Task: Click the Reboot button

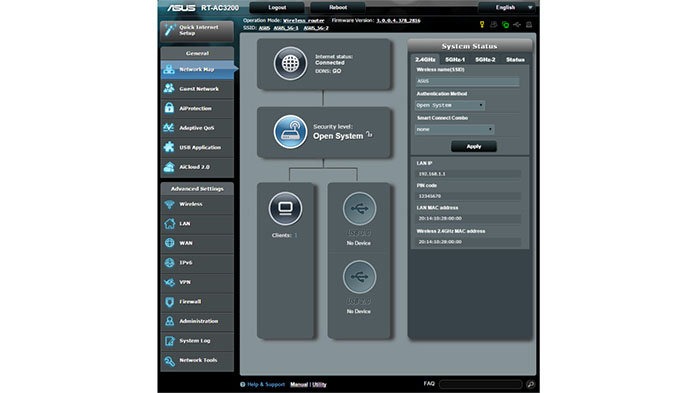Action: (x=338, y=8)
